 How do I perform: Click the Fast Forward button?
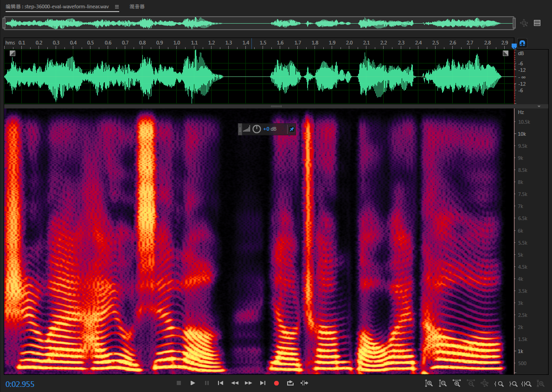[x=249, y=383]
